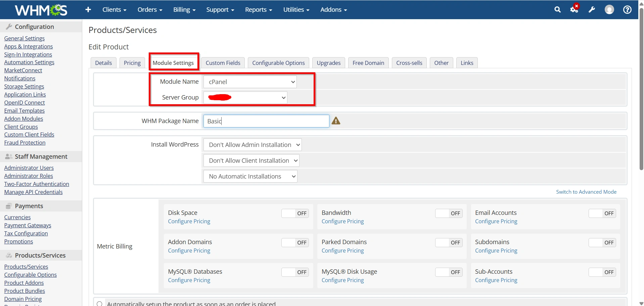Open Manage API Credentials sidebar link
The width and height of the screenshot is (644, 306).
pos(34,192)
